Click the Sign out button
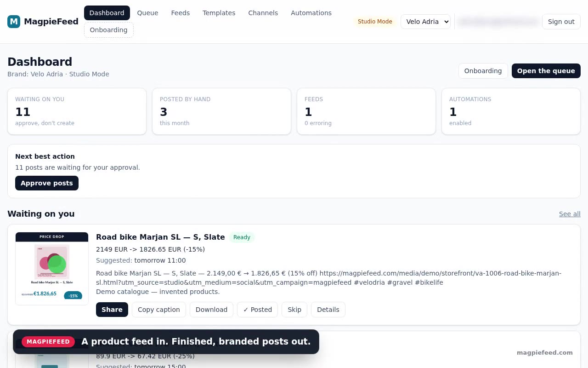This screenshot has width=588, height=368. 561,22
